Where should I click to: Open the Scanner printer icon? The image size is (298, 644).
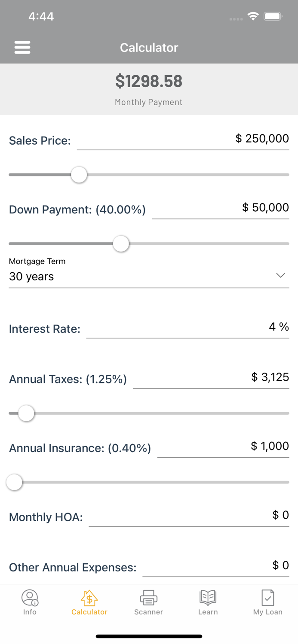[148, 597]
